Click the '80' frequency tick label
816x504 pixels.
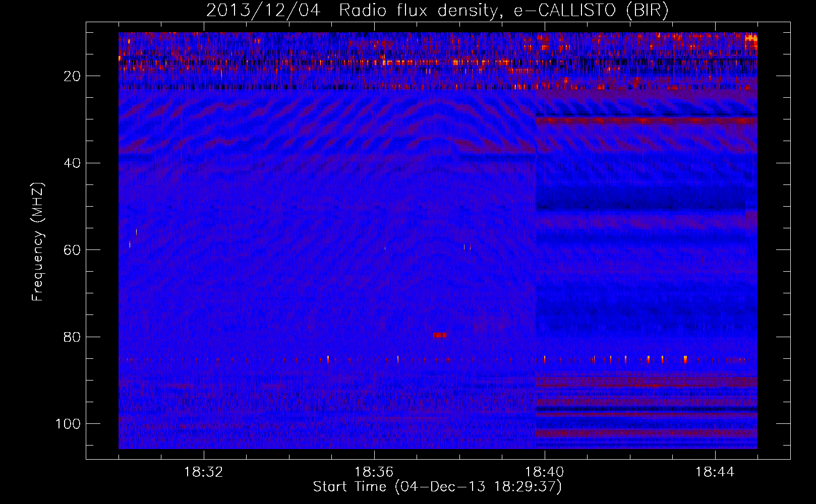point(73,337)
